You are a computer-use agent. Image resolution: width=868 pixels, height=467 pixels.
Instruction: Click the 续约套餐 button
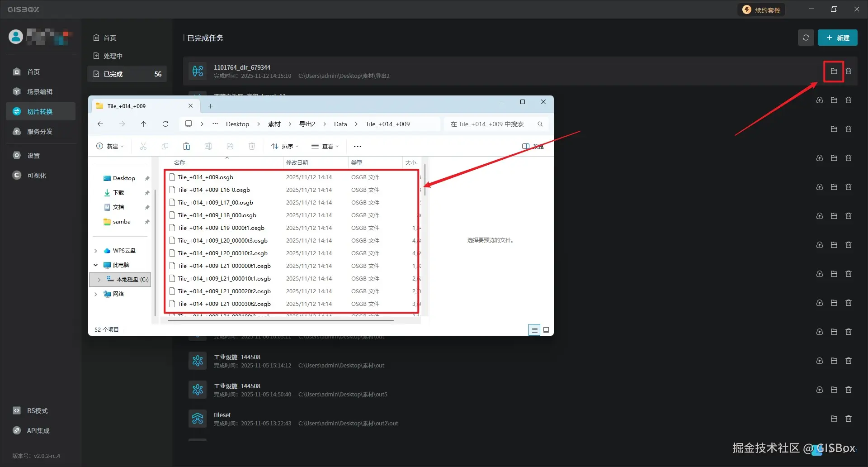click(x=761, y=10)
